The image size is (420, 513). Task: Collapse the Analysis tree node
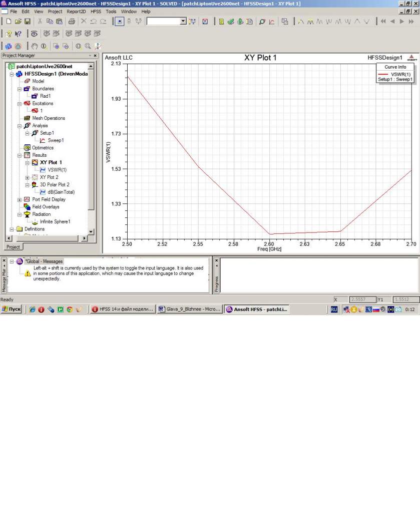click(20, 126)
